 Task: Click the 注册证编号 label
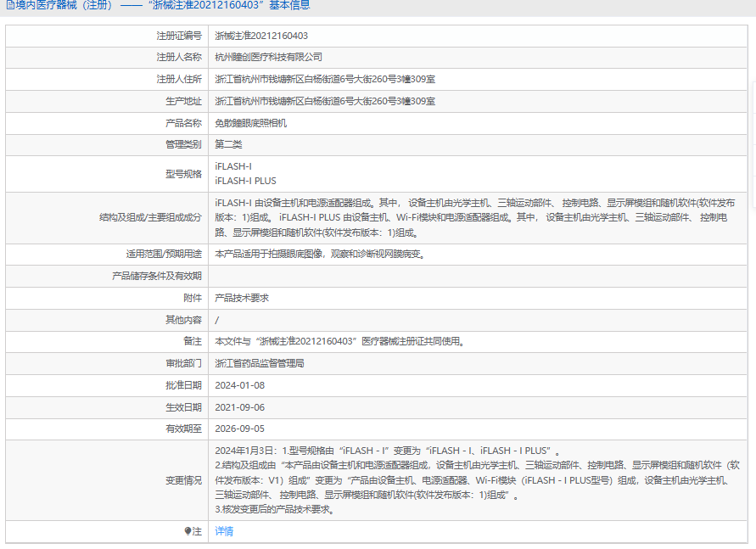pos(179,36)
